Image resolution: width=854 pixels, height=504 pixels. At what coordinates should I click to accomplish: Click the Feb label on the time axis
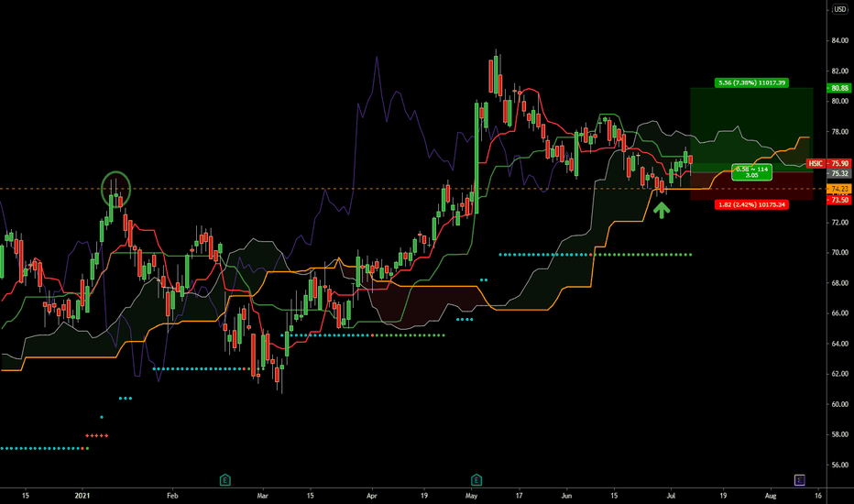click(x=172, y=496)
